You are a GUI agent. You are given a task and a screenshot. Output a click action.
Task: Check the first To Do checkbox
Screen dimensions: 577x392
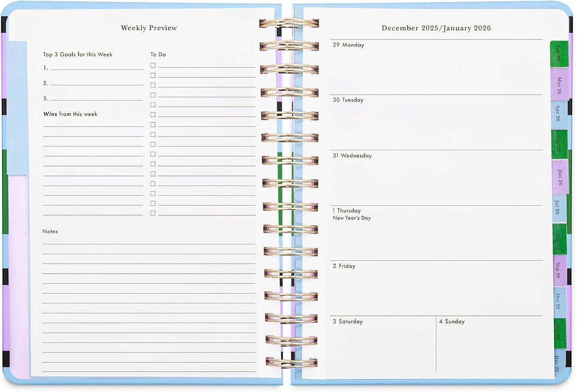pos(153,66)
